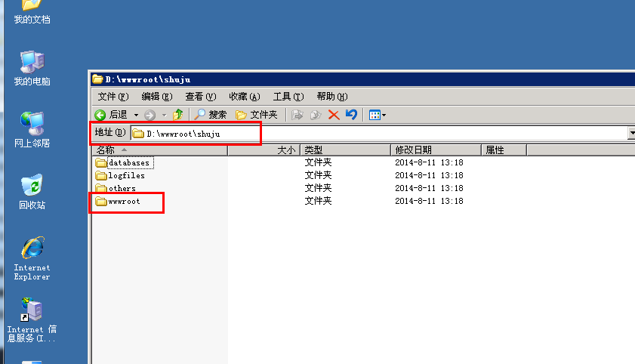Open the 工具 (Tools) menu
Screen dimensions: 635x364
[x=288, y=97]
